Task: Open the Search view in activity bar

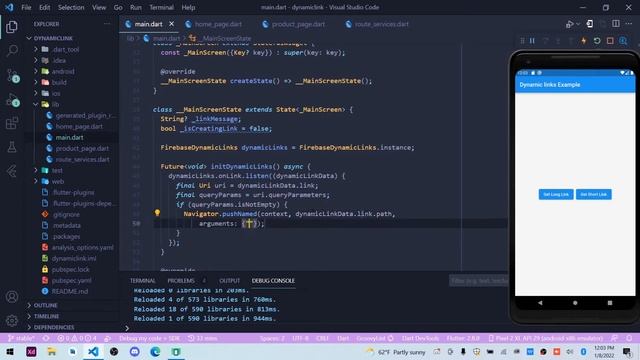Action: pyautogui.click(x=12, y=51)
